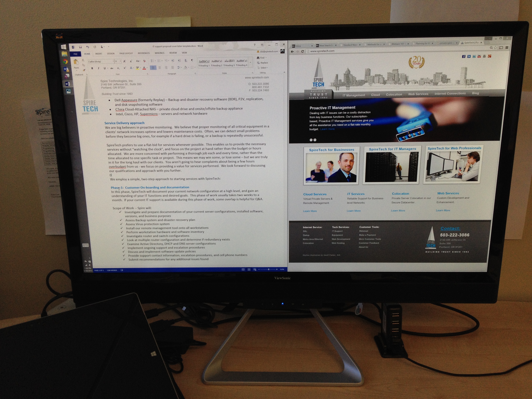Screen dimensions: 532x399
Task: Apply italic with the I button
Action: coord(99,68)
